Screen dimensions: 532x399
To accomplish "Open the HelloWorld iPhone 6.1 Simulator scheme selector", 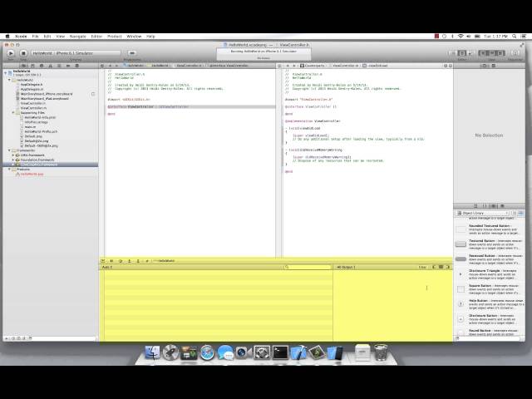I will 76,53.
